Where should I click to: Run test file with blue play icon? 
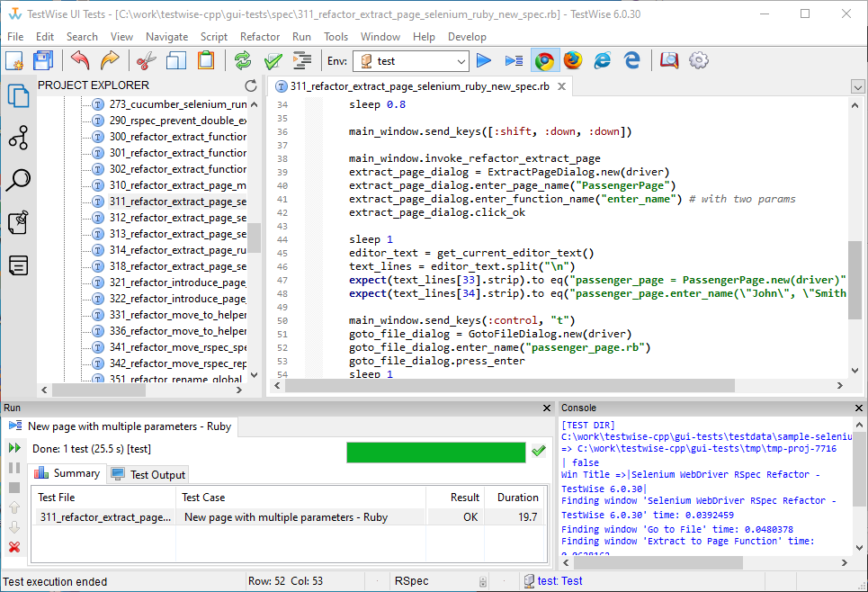coord(484,60)
